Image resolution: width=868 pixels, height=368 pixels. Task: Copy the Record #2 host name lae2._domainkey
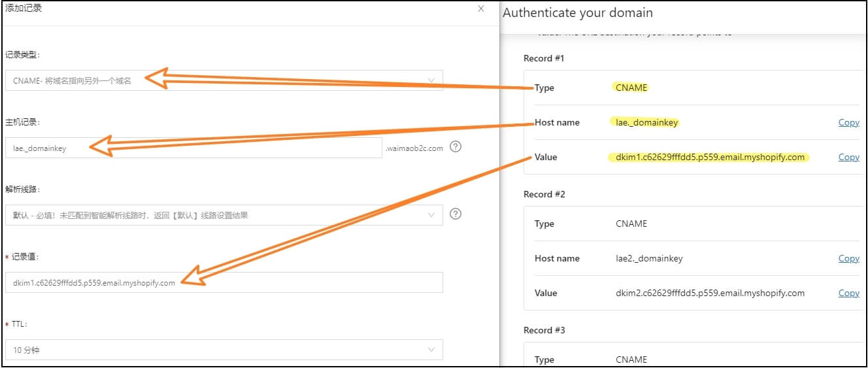pyautogui.click(x=848, y=258)
